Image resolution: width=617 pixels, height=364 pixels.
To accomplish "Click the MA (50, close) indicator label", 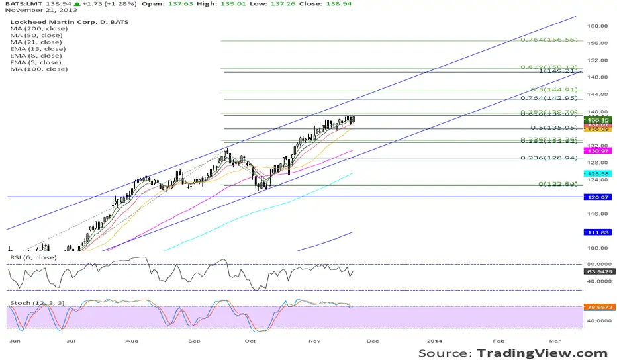I will 36,36.
